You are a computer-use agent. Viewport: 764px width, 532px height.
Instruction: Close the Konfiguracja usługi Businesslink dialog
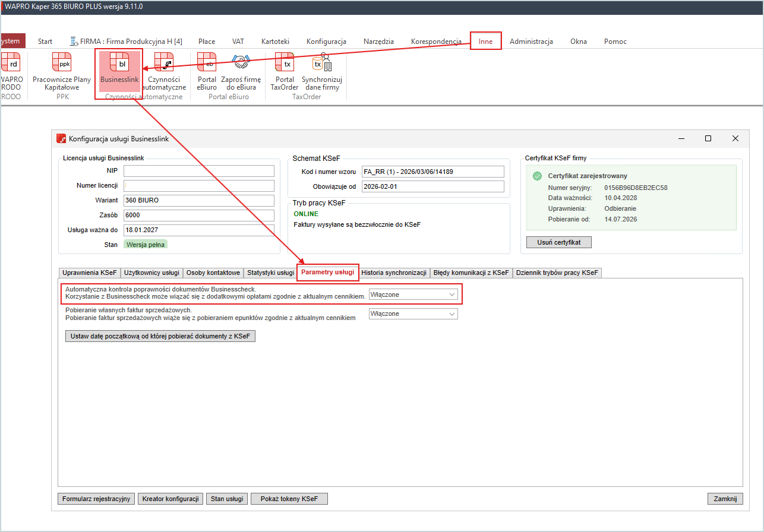[735, 138]
